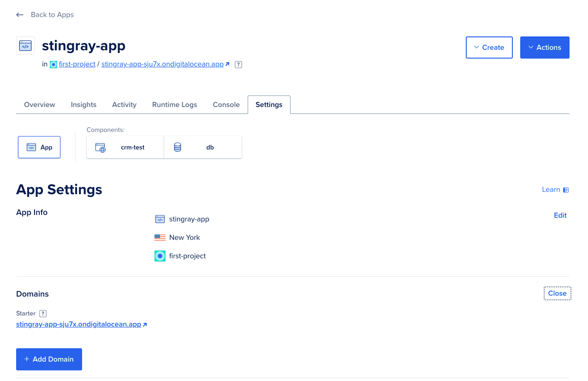Click the stingray-app page title

pos(83,46)
